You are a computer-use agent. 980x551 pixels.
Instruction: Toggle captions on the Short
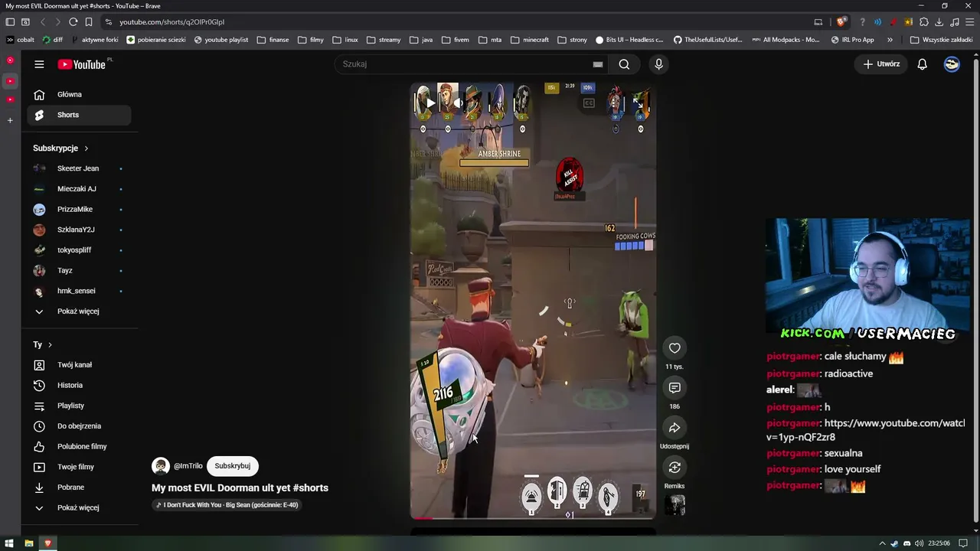click(x=589, y=103)
